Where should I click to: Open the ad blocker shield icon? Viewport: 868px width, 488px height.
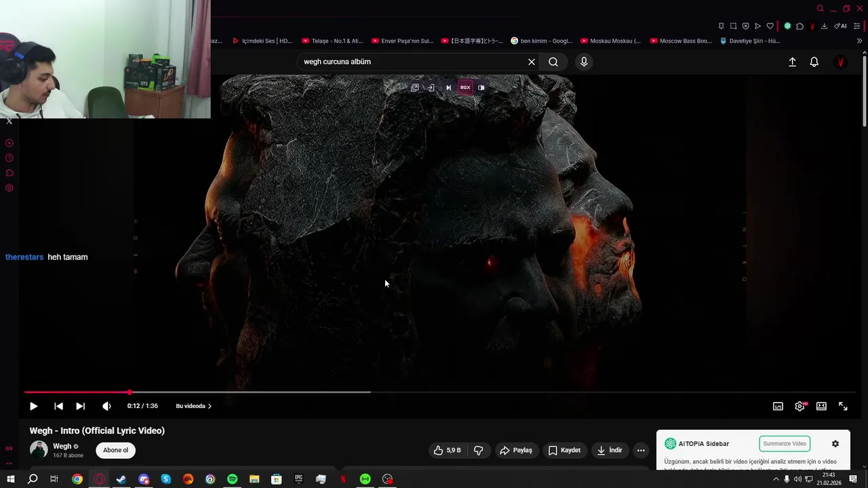745,26
